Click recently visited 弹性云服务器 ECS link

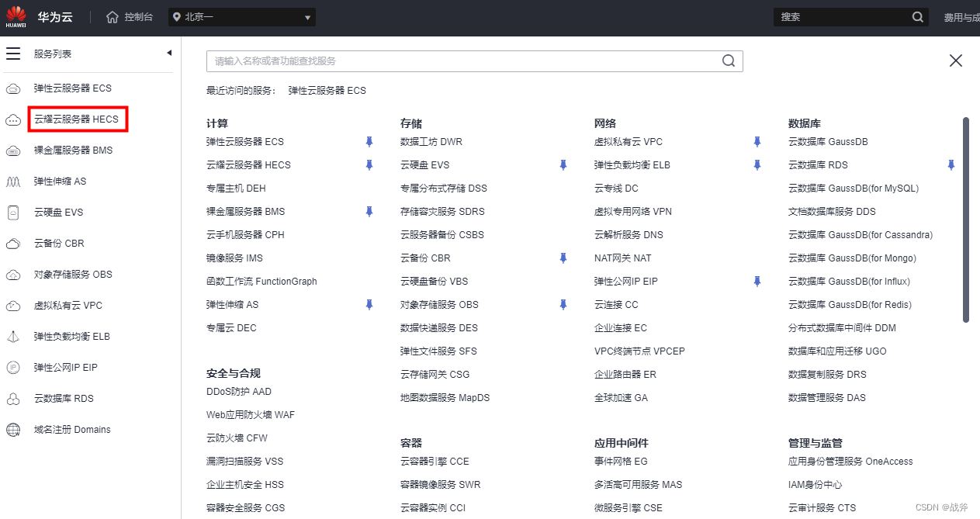pos(326,90)
